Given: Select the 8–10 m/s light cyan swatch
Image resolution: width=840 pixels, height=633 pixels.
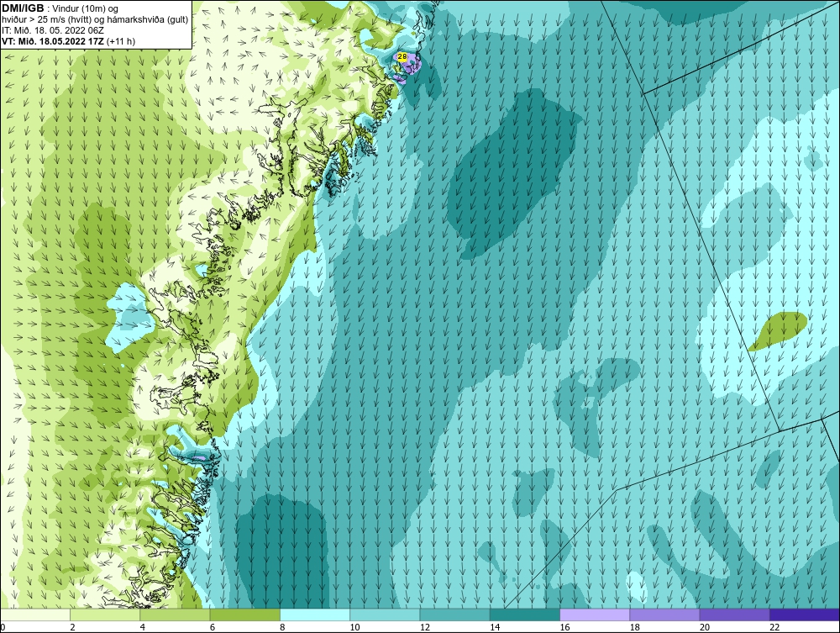Looking at the screenshot, I should click(315, 615).
